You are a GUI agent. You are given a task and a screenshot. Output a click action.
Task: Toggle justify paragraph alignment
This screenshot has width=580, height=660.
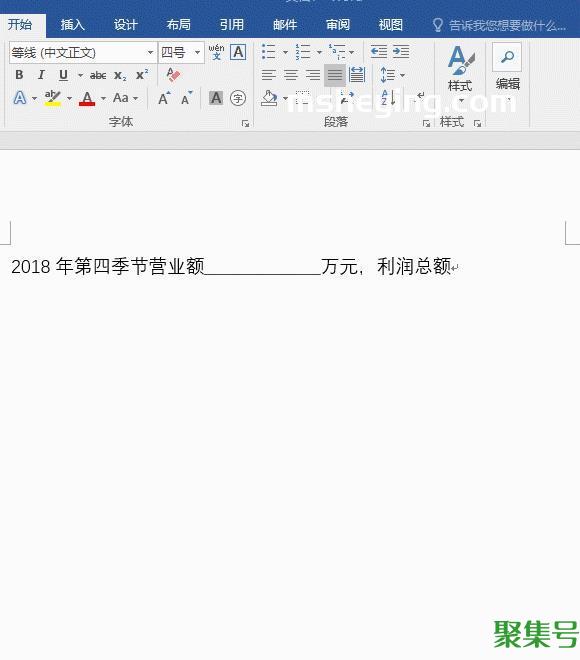pyautogui.click(x=335, y=75)
